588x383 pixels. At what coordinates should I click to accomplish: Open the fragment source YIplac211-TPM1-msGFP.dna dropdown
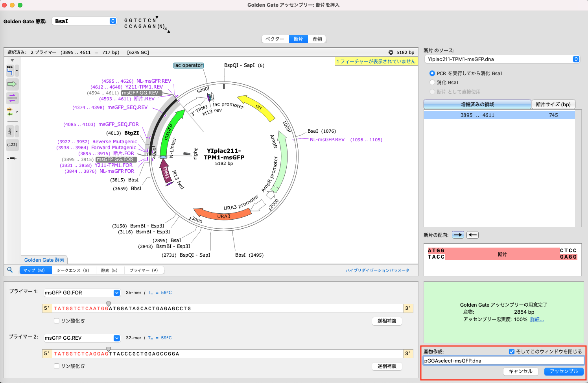pyautogui.click(x=502, y=59)
